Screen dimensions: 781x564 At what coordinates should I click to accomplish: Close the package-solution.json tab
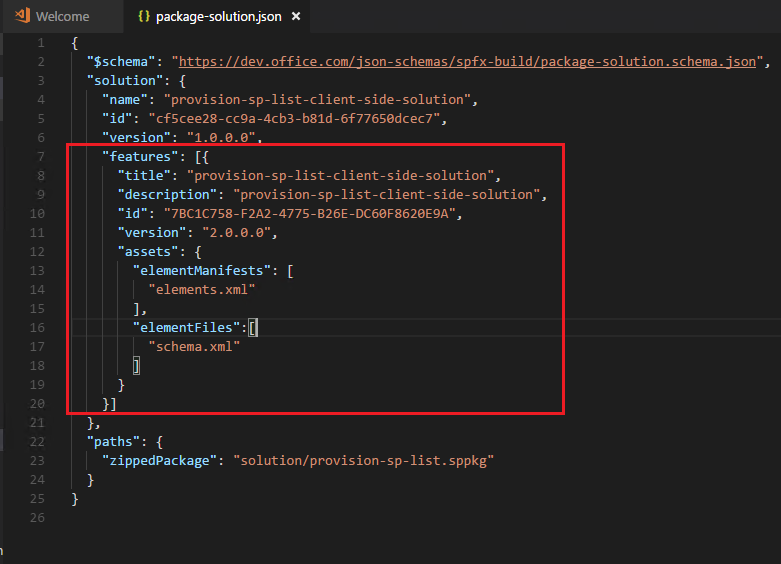296,16
